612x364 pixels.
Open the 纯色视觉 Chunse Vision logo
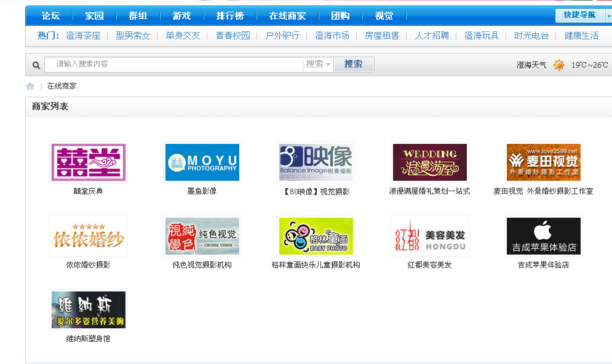pos(202,236)
